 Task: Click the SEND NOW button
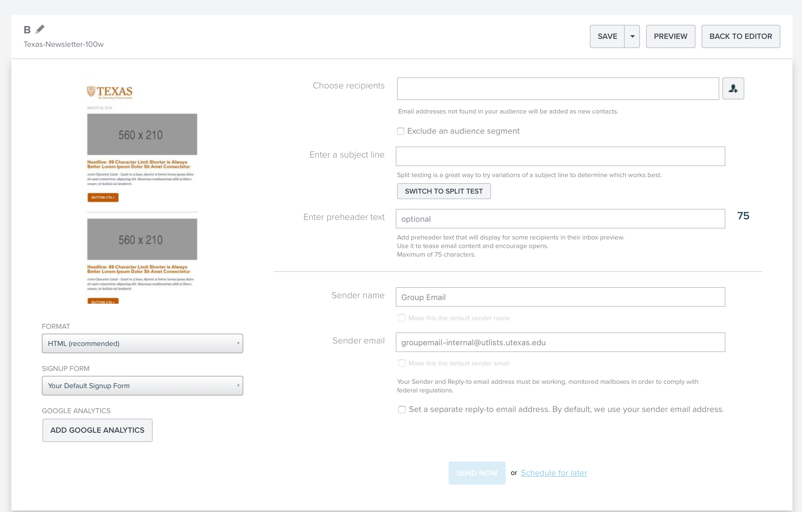pyautogui.click(x=477, y=473)
